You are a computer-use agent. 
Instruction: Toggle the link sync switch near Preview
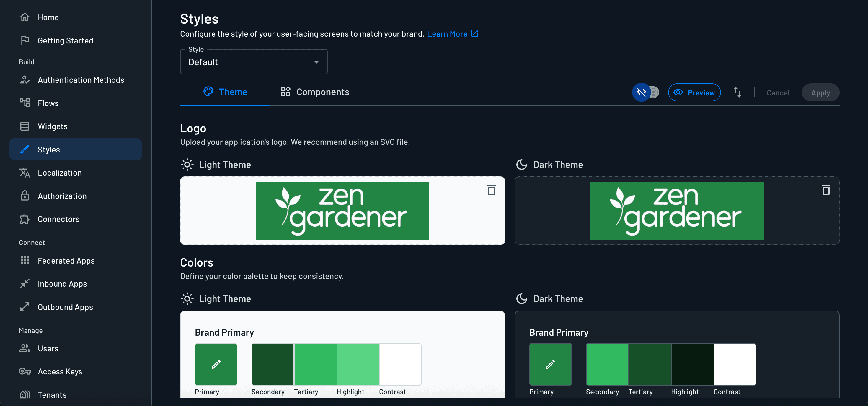coord(645,92)
